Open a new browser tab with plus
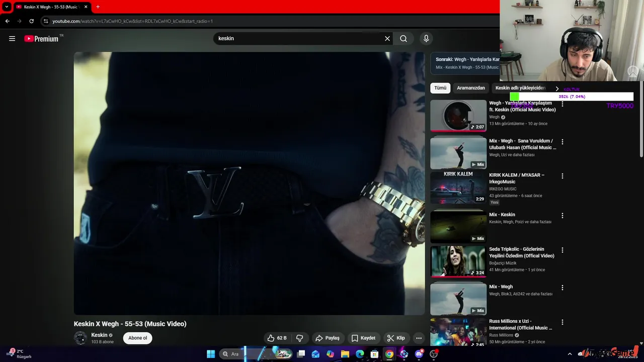The width and height of the screenshot is (644, 362). click(98, 7)
